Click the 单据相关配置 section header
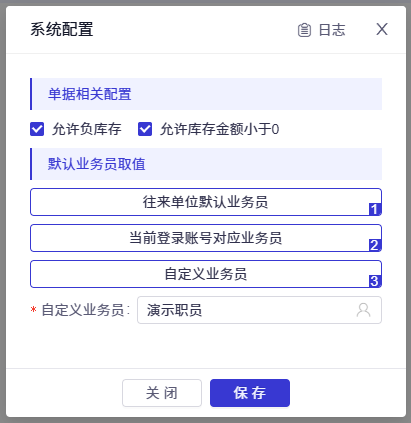Image resolution: width=411 pixels, height=423 pixels. coord(206,94)
